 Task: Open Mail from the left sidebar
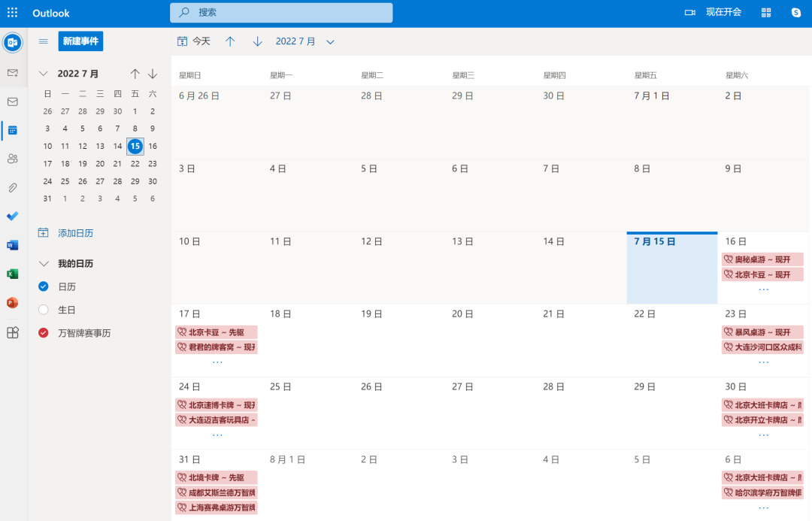point(12,101)
